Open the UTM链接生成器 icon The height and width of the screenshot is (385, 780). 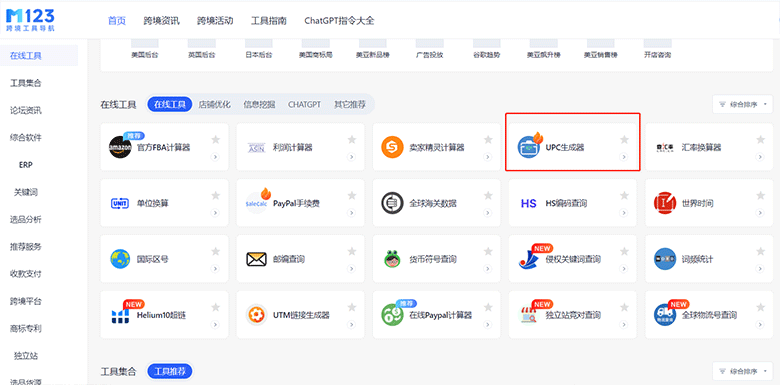[x=257, y=315]
